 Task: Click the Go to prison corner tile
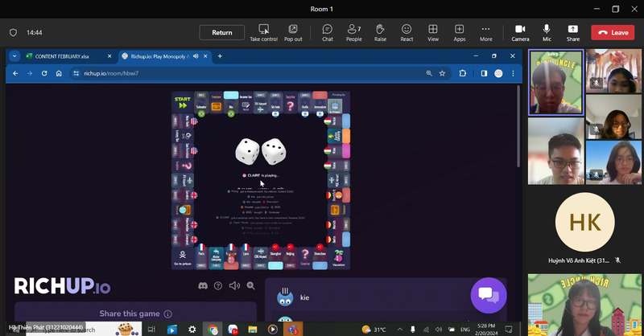tap(183, 258)
